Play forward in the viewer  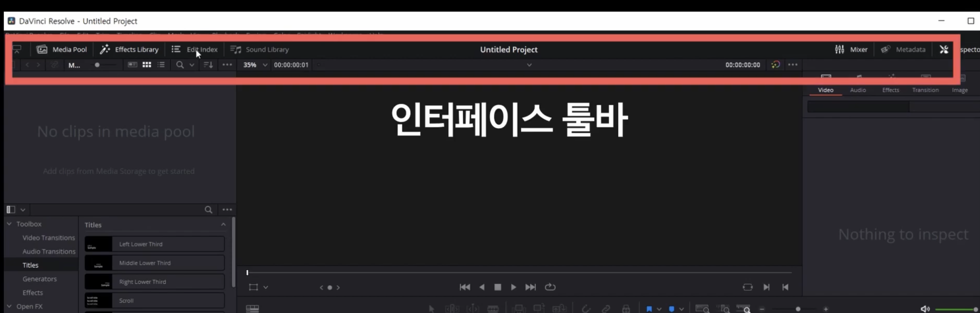(513, 287)
